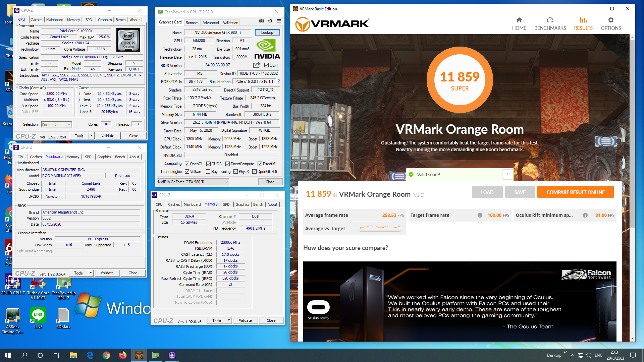
Task: Click Target frame rate info icon
Action: (480, 215)
